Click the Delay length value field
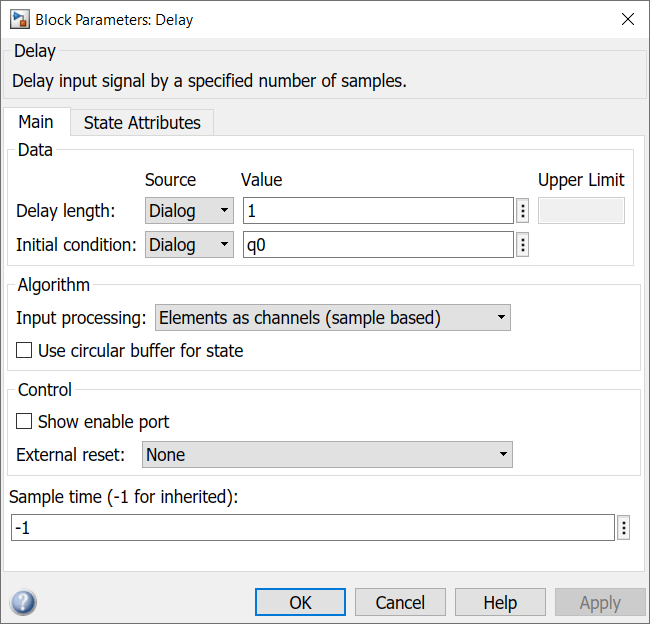650x624 pixels. click(x=378, y=211)
